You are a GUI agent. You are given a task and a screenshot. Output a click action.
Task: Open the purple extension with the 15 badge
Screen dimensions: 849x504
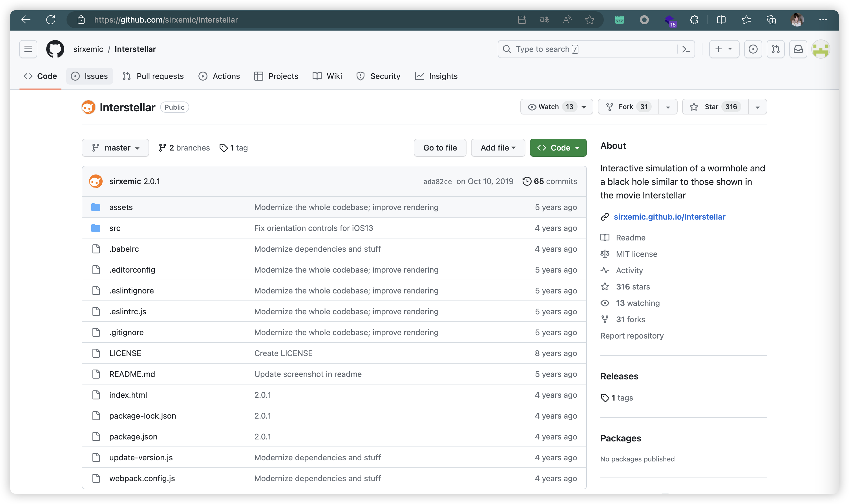click(670, 20)
